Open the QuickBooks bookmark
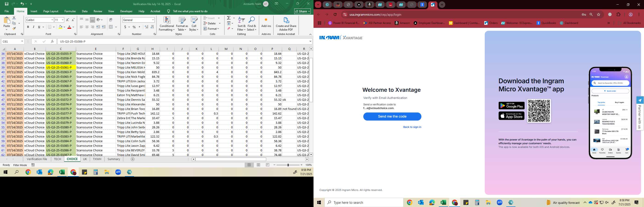Image resolution: width=644 pixels, height=207 pixels. pyautogui.click(x=546, y=23)
